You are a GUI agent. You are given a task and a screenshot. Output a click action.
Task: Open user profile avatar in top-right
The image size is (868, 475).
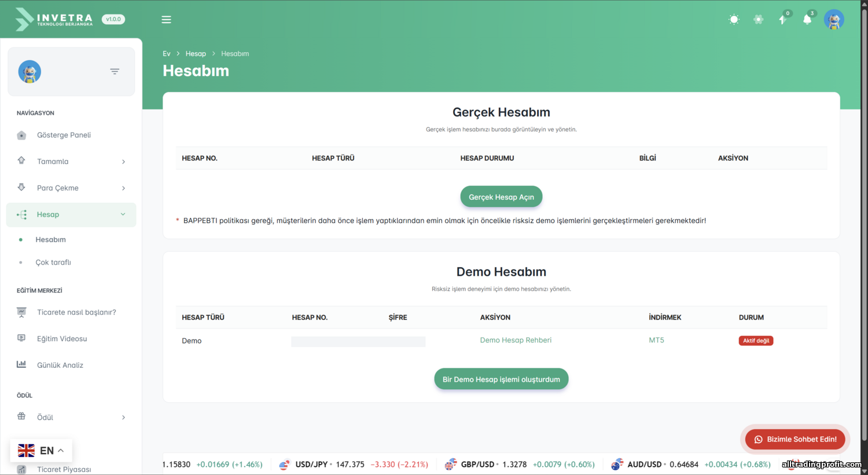pyautogui.click(x=833, y=20)
